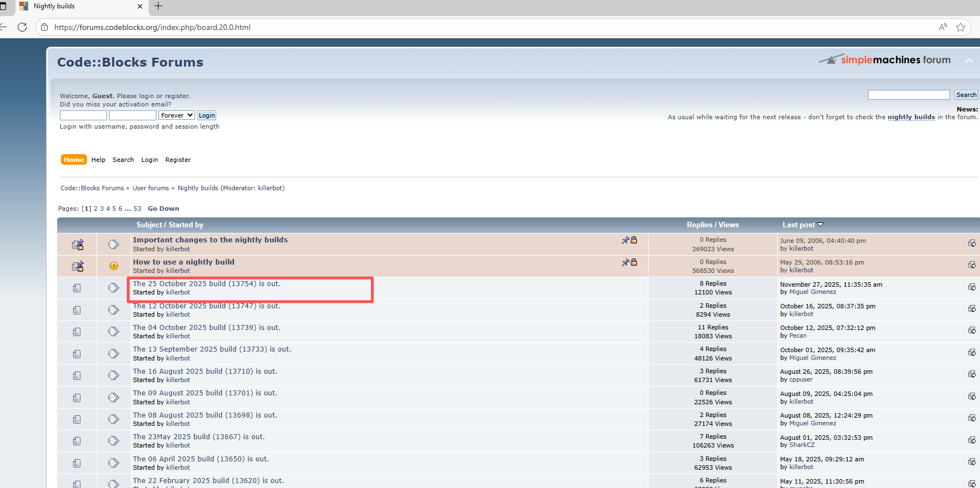Click the Login button next to Forever

[207, 115]
